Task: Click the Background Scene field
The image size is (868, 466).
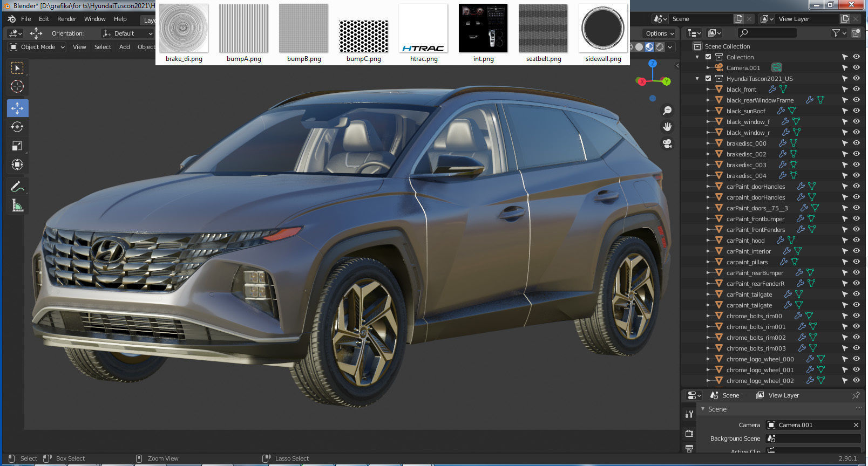Action: (813, 438)
